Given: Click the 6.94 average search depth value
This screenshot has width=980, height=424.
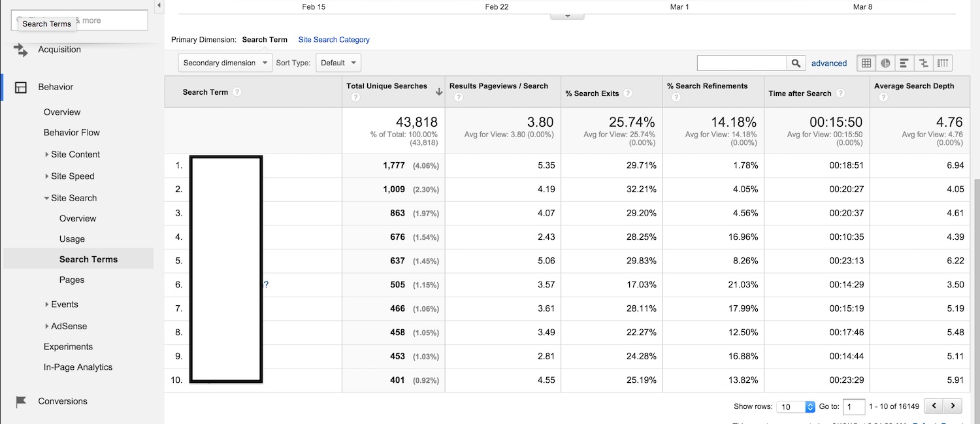Looking at the screenshot, I should pyautogui.click(x=955, y=165).
